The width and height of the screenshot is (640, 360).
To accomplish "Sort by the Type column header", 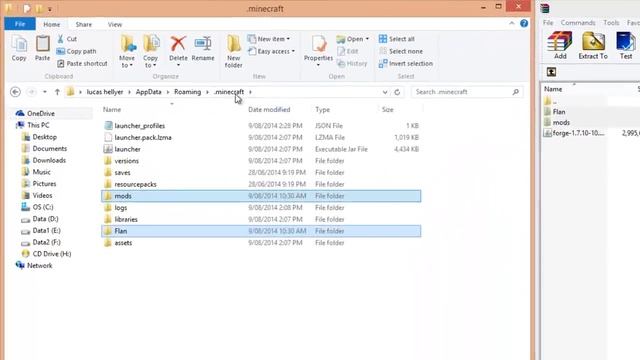I will [322, 109].
